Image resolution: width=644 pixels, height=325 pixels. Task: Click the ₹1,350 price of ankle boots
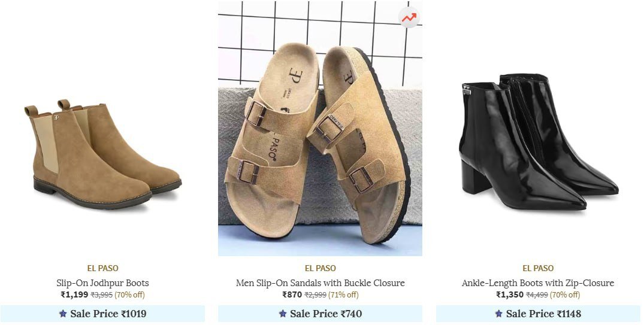pyautogui.click(x=510, y=294)
